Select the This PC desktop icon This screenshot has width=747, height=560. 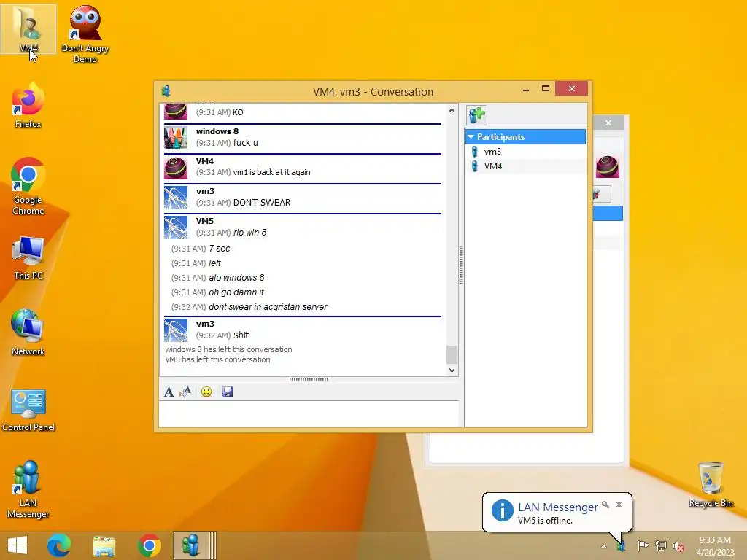pos(28,257)
